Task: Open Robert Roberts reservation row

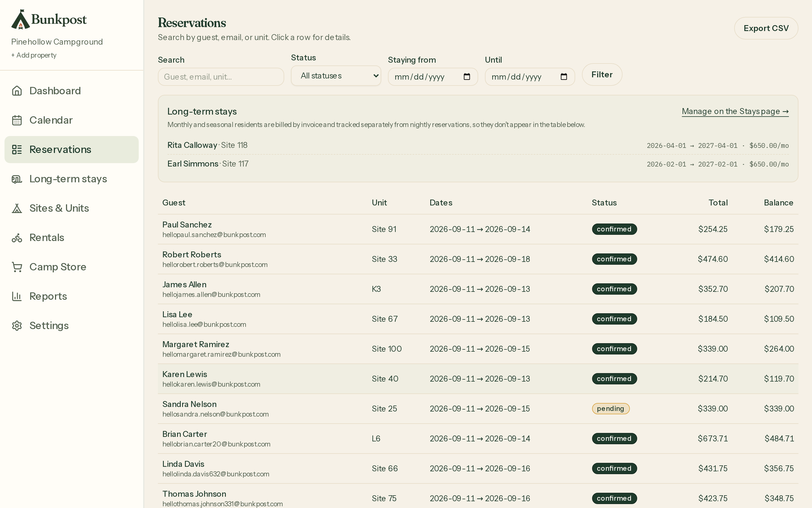Action: [478, 259]
